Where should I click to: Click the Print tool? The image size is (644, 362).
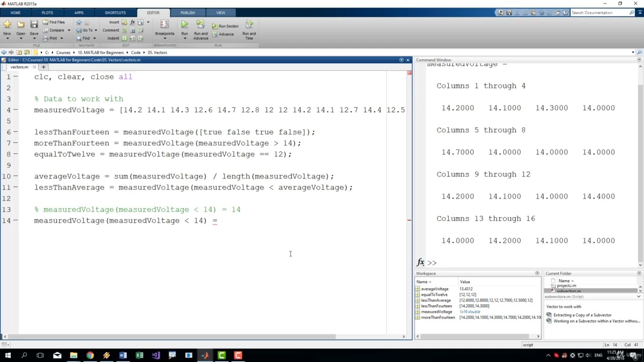[50, 38]
